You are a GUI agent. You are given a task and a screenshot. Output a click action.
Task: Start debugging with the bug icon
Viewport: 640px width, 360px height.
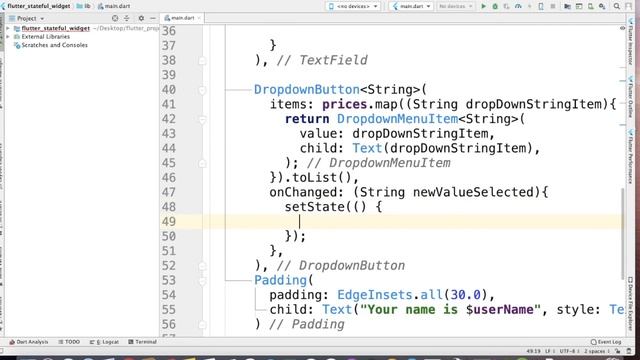[x=495, y=6]
